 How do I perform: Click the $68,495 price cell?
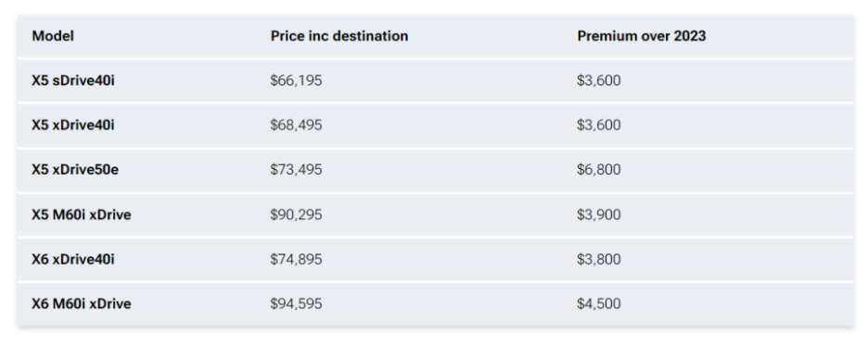tap(296, 125)
